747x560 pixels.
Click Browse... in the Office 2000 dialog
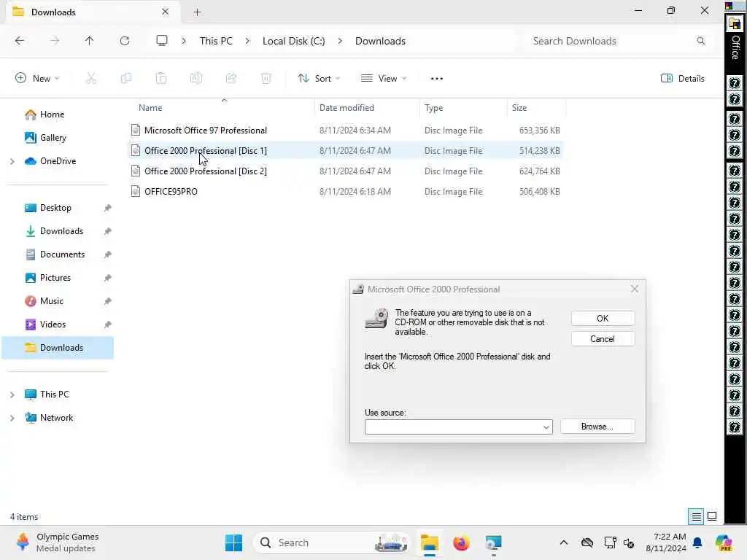[597, 426]
